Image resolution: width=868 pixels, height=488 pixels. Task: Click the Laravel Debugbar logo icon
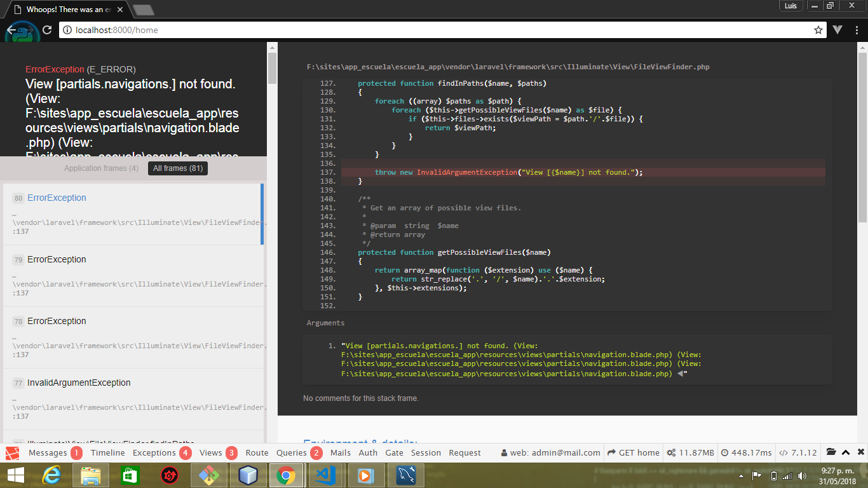click(12, 453)
